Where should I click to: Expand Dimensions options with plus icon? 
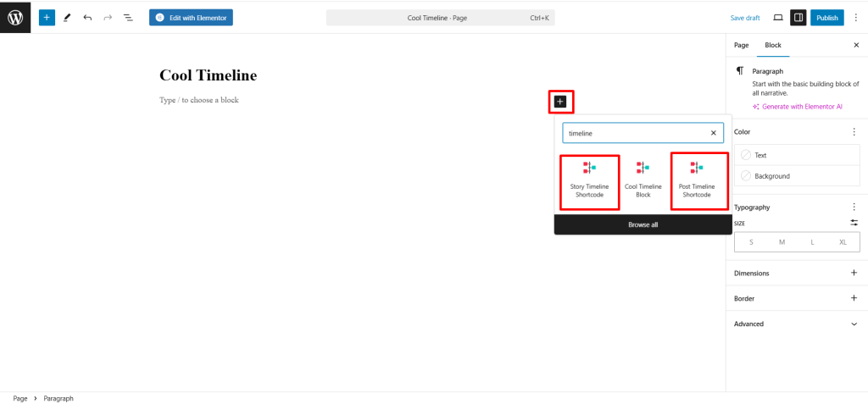pyautogui.click(x=854, y=273)
